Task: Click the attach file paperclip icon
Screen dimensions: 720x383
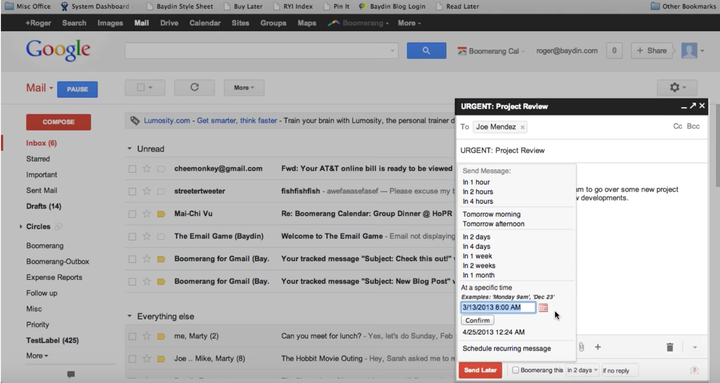Action: point(581,347)
